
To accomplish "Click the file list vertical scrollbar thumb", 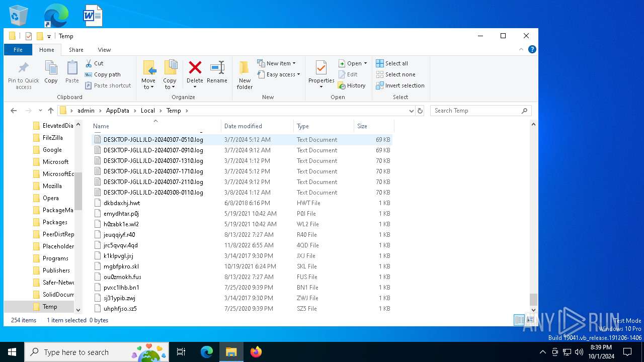I will click(x=533, y=299).
